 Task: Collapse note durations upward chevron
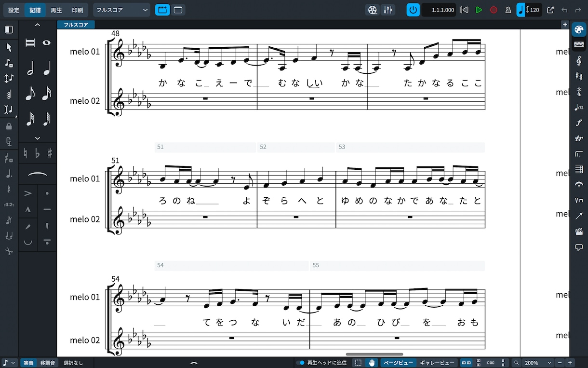(38, 25)
